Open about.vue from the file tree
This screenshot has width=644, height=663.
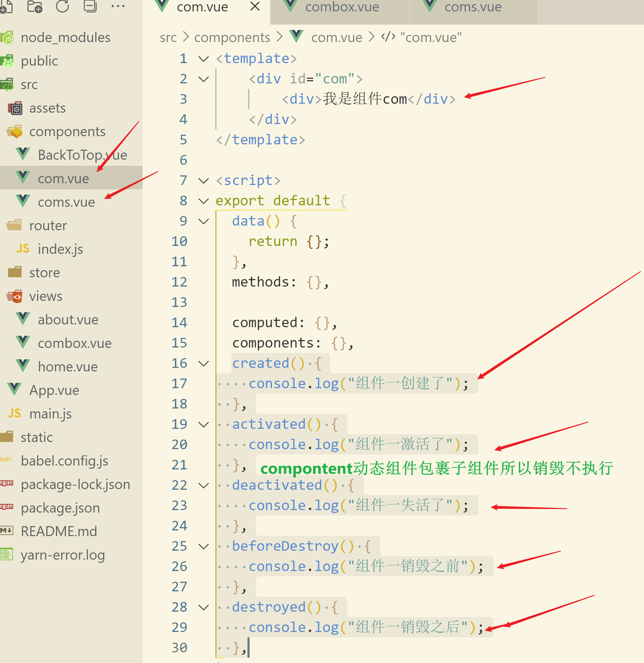(x=68, y=319)
